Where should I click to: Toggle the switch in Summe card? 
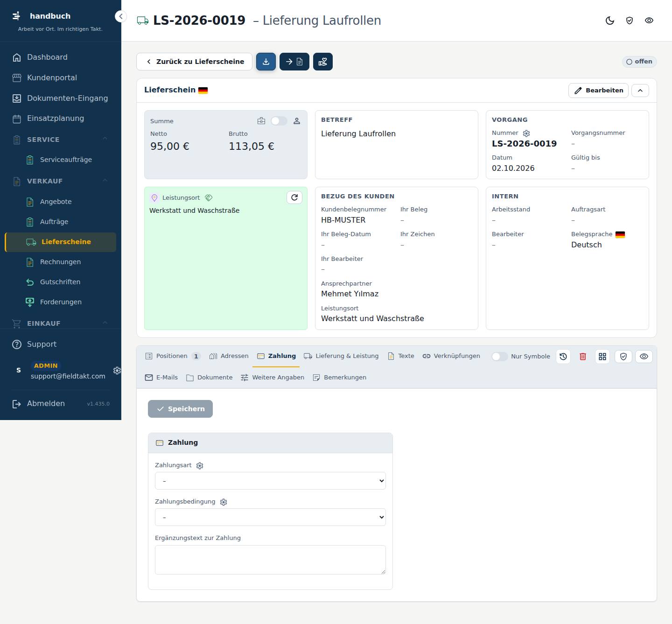pyautogui.click(x=279, y=121)
